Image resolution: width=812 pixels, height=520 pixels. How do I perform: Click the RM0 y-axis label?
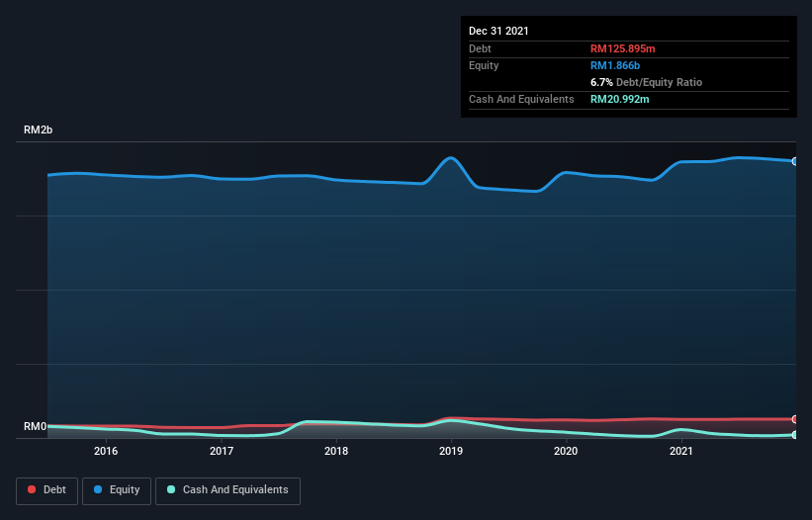point(35,426)
